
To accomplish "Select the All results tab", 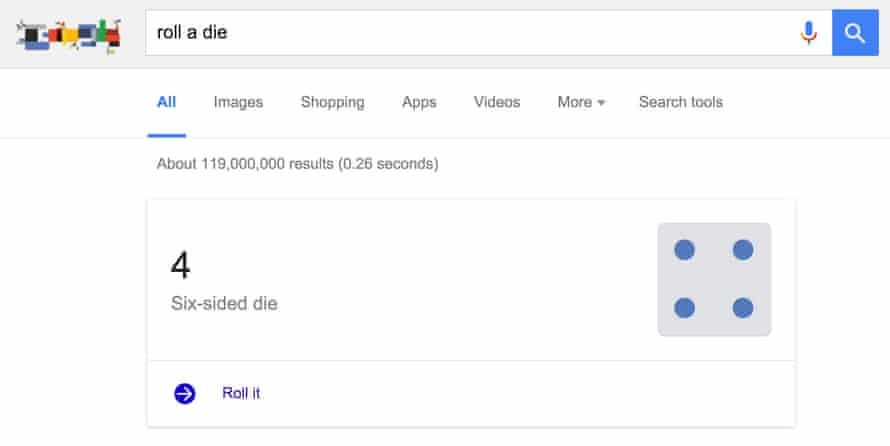I will [x=166, y=102].
